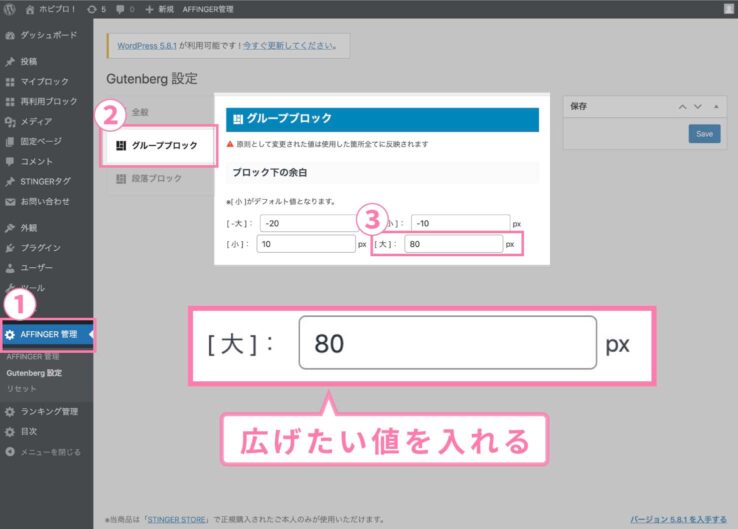Image resolution: width=738 pixels, height=529 pixels.
Task: Open the AFFINGER 管理 submenu entry
Action: point(32,357)
